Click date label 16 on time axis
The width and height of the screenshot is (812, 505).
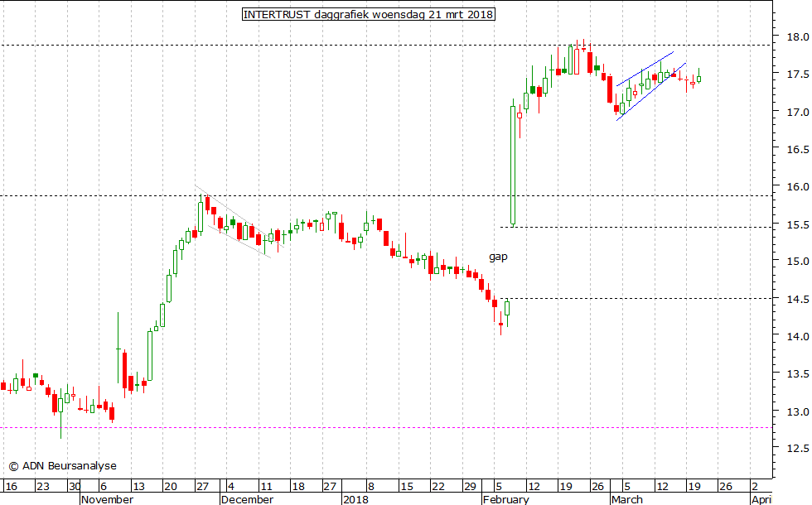[x=11, y=487]
